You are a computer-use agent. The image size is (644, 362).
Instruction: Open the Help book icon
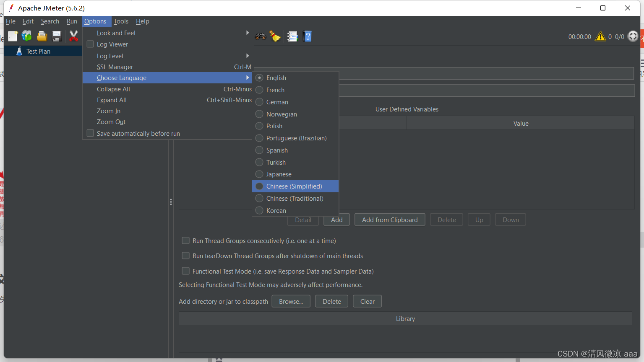click(x=308, y=36)
